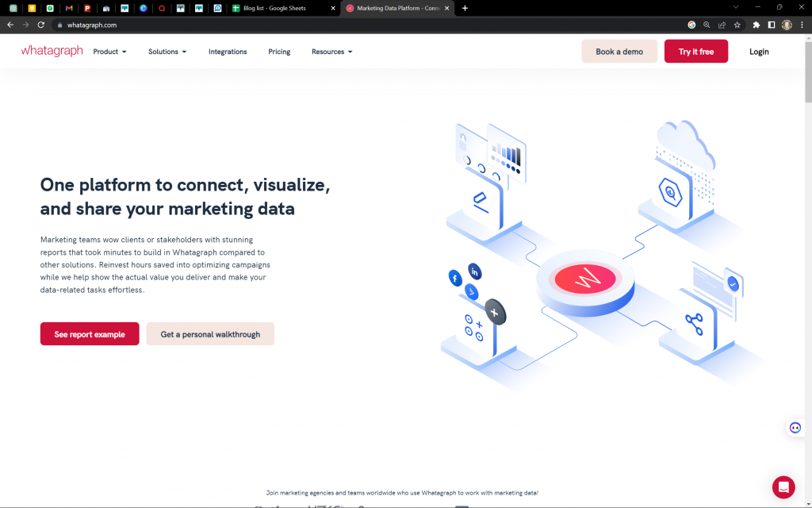This screenshot has width=812, height=508.
Task: Click the floating assistant face icon
Action: [795, 428]
